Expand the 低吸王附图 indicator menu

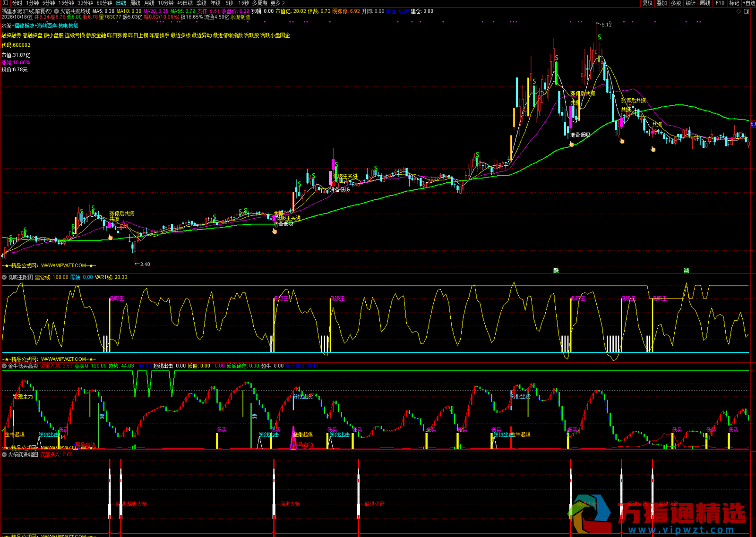pyautogui.click(x=4, y=277)
